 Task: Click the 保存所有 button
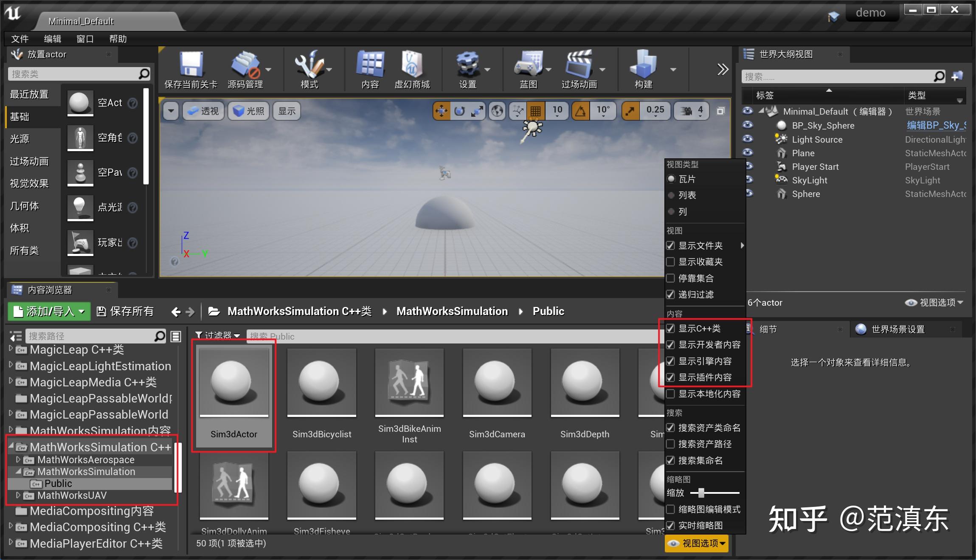pos(125,311)
